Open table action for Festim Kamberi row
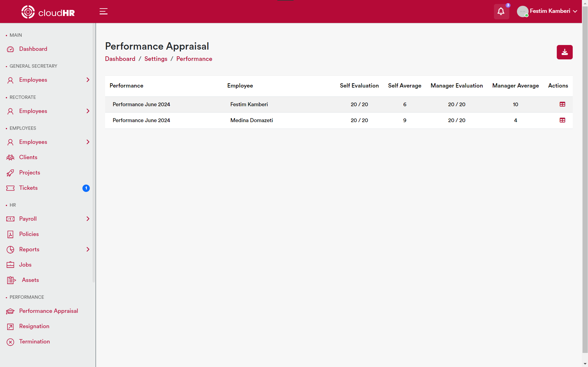 point(562,104)
